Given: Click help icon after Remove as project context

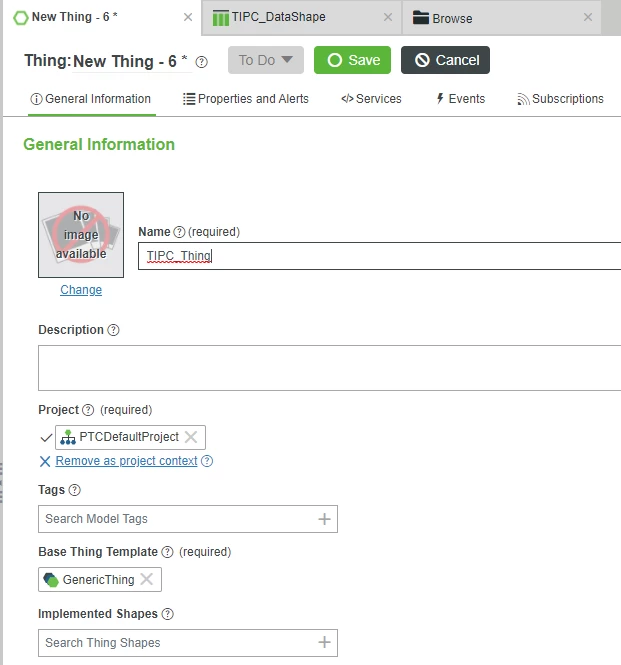Looking at the screenshot, I should [x=207, y=461].
